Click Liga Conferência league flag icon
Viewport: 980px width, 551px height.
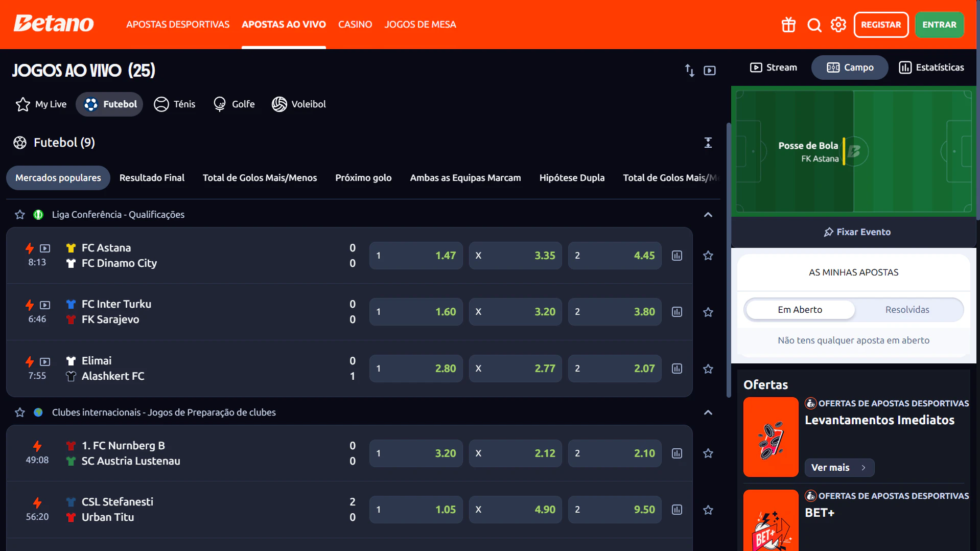click(x=38, y=215)
